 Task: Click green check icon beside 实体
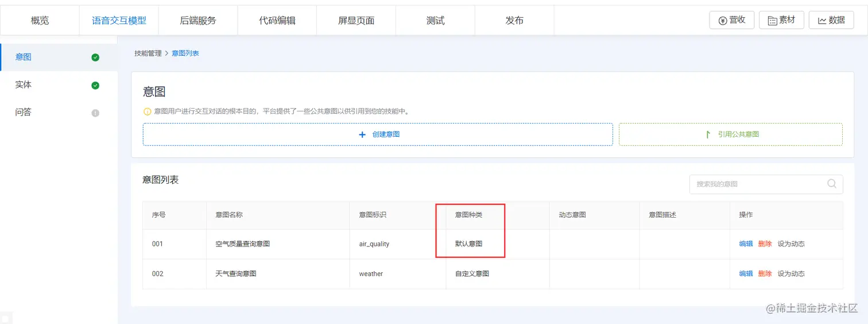(95, 86)
